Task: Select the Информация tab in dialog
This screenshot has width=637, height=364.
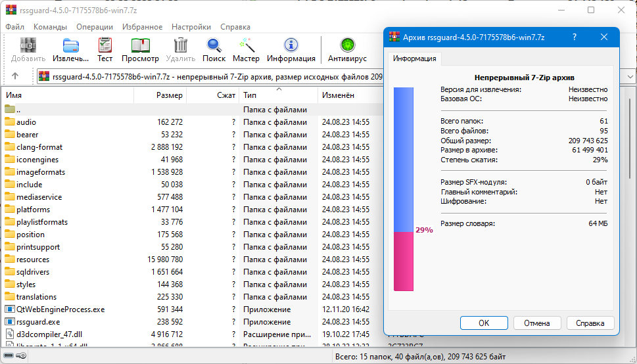Action: [414, 58]
